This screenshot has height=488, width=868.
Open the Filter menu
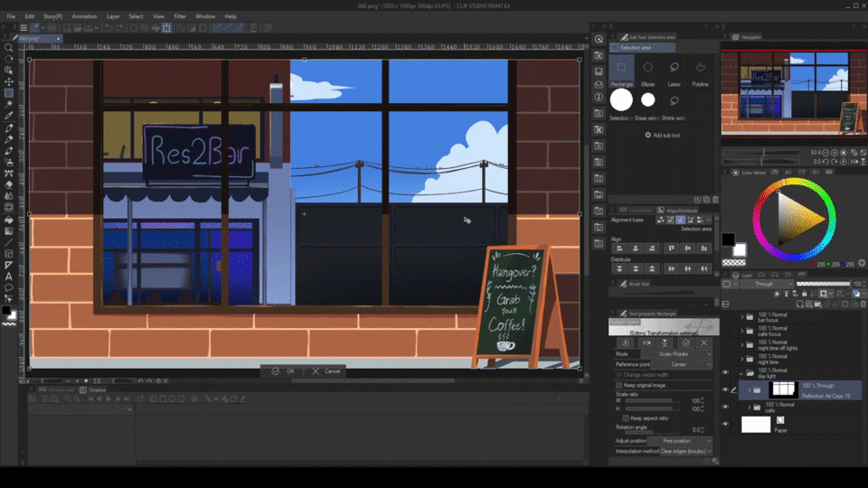point(180,16)
